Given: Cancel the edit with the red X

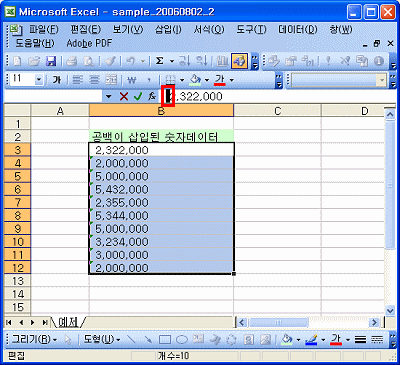Looking at the screenshot, I should pyautogui.click(x=124, y=97).
